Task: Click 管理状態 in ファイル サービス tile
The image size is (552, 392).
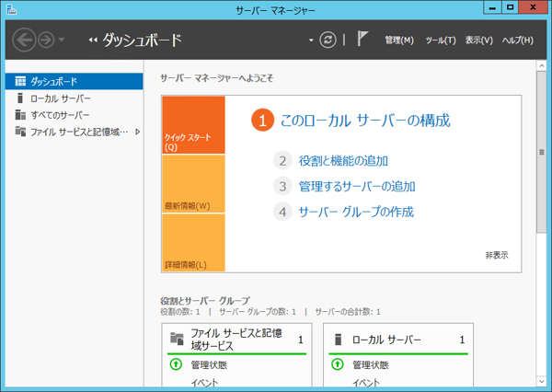Action: point(209,365)
